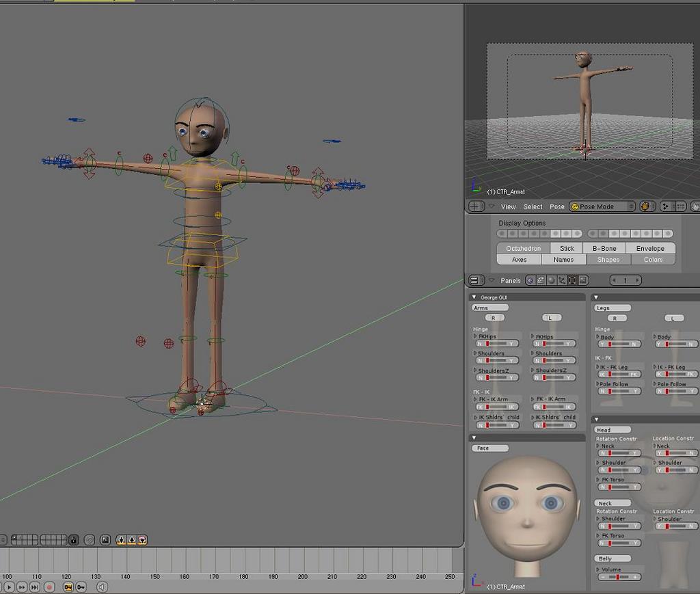Toggle bone Names display
This screenshot has height=594, width=700.
tap(563, 259)
